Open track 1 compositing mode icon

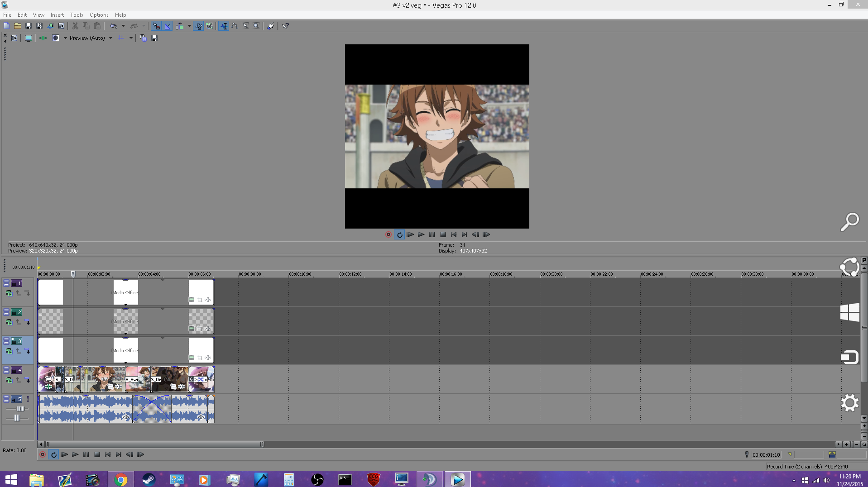pyautogui.click(x=9, y=293)
